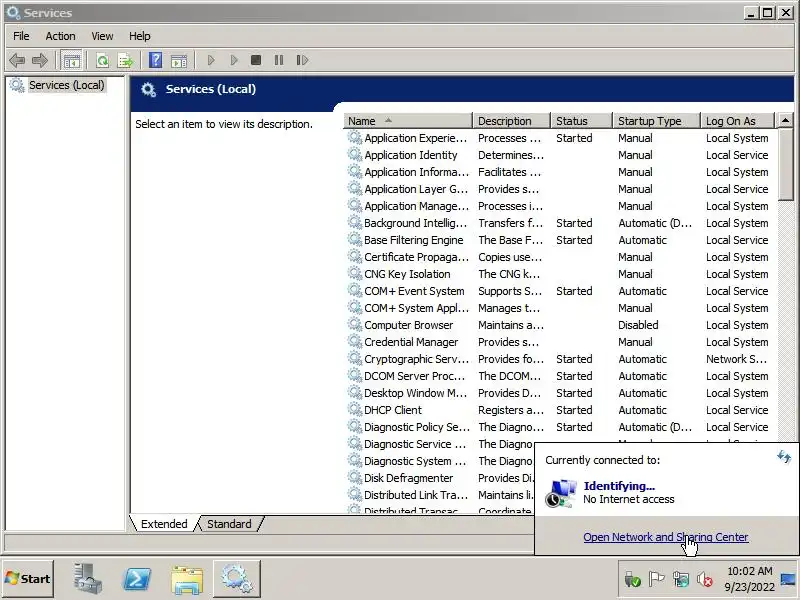Select Application Layer Gateway service row
This screenshot has height=600, width=800.
(559, 189)
